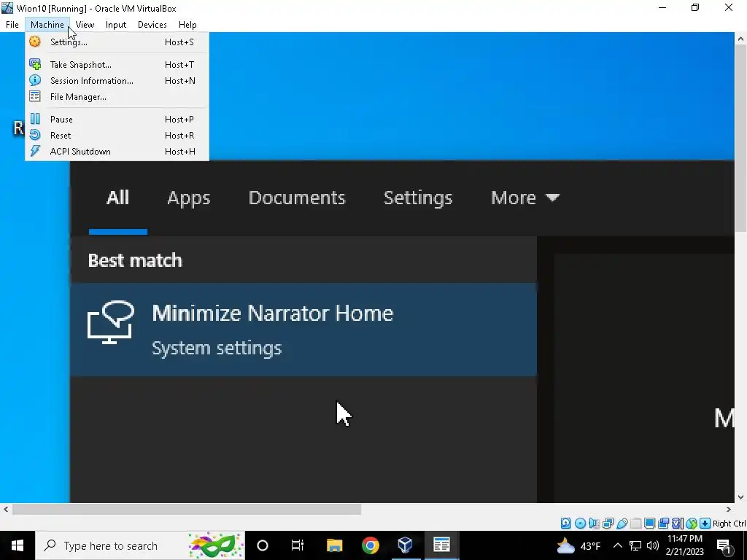Switch to the Settings search tab

click(x=418, y=198)
